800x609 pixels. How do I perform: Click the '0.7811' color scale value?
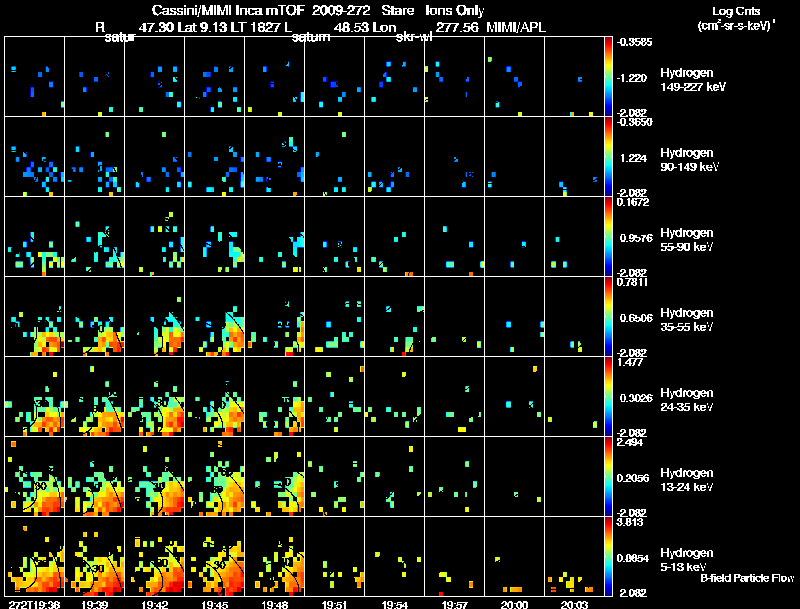pos(633,282)
